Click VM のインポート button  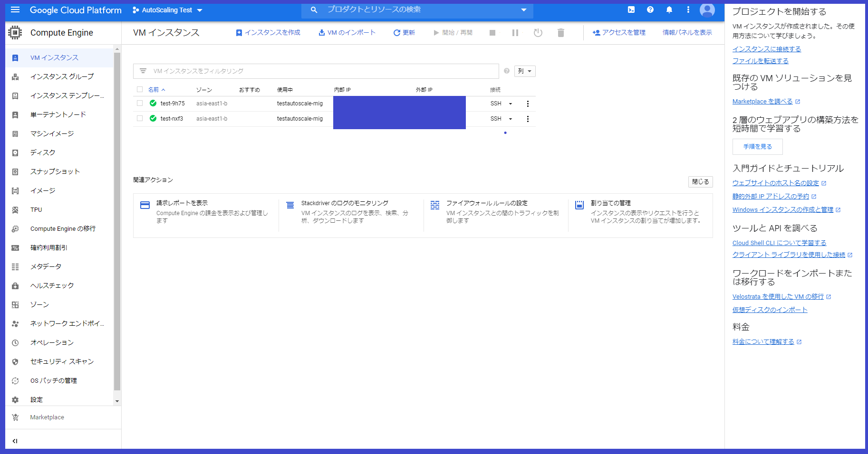pos(347,33)
